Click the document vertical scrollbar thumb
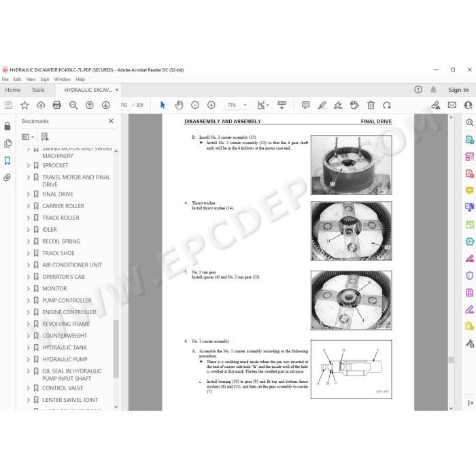 pos(451,360)
